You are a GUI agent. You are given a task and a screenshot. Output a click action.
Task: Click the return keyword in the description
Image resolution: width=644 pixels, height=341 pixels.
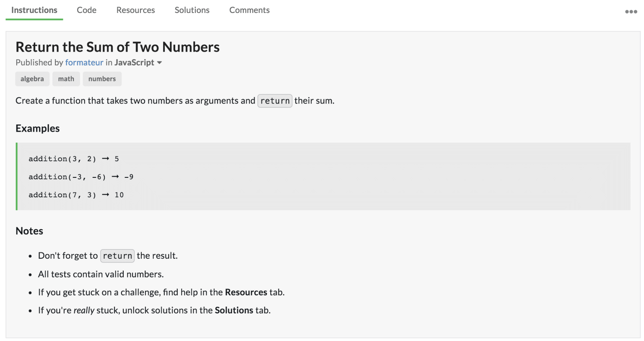tap(275, 101)
